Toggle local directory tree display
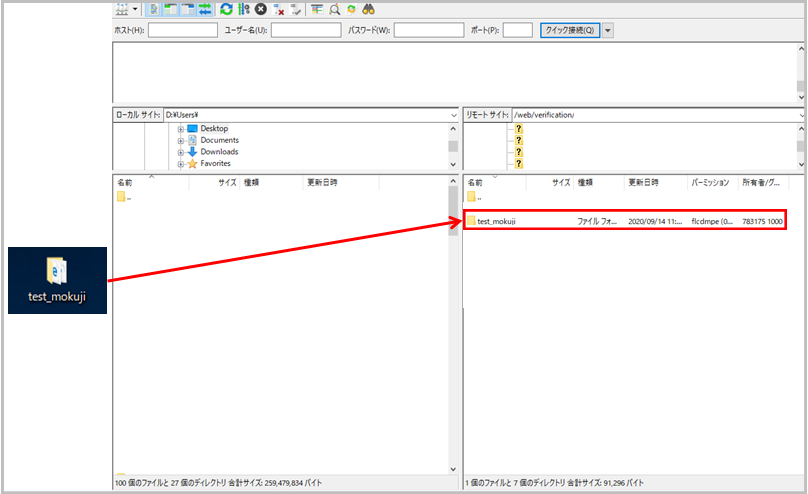The image size is (808, 494). click(x=170, y=9)
